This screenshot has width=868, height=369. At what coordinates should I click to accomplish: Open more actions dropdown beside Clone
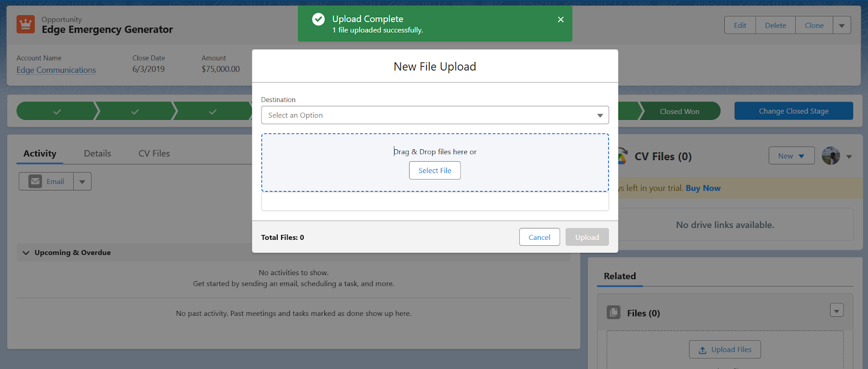pyautogui.click(x=842, y=25)
